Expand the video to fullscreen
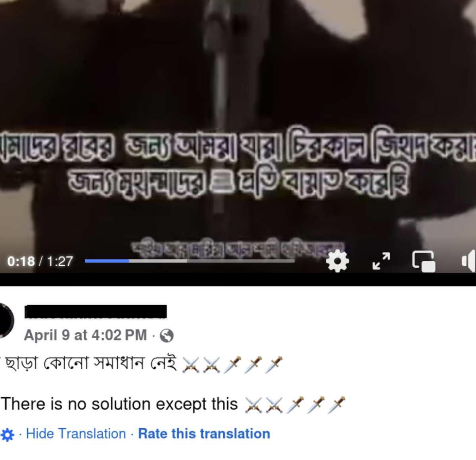This screenshot has width=476, height=460. pos(381,261)
